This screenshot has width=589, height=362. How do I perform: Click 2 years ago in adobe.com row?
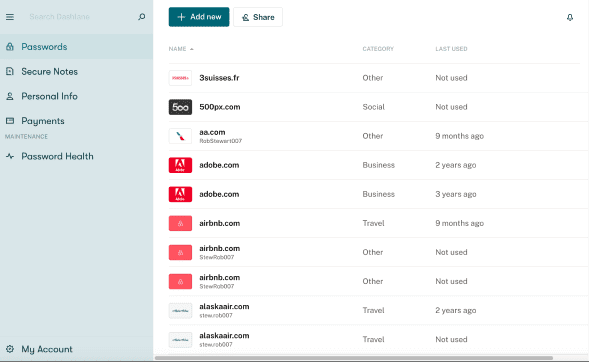pyautogui.click(x=456, y=165)
